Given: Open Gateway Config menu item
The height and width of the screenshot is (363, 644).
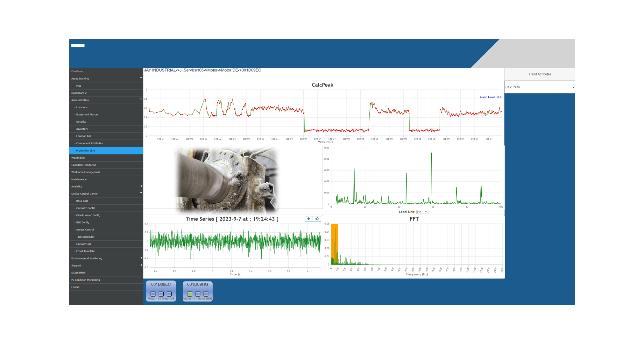Looking at the screenshot, I should click(x=106, y=208).
